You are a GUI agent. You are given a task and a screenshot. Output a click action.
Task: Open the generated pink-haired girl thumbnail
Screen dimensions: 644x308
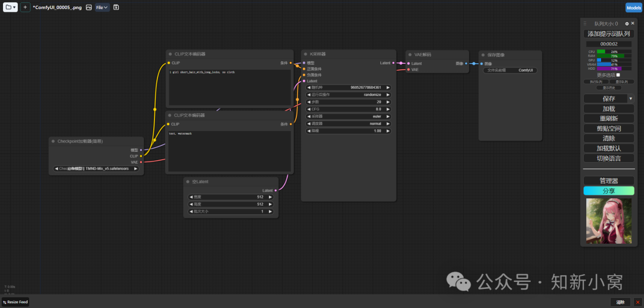[609, 221]
